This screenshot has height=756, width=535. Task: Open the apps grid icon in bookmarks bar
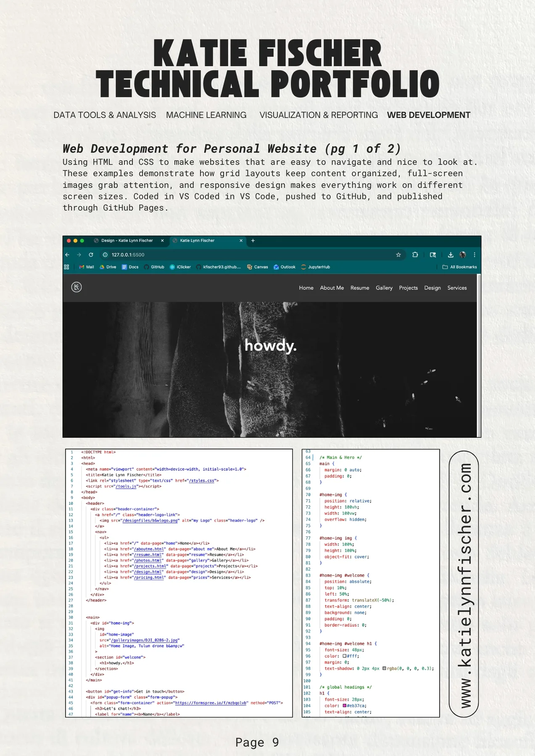(66, 267)
